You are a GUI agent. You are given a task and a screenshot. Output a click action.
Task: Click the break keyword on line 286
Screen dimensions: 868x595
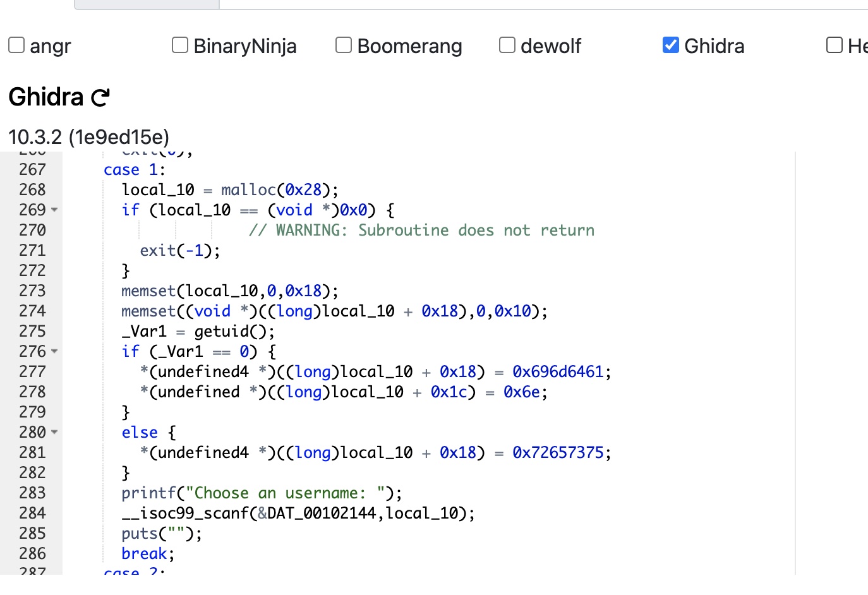[x=144, y=553]
